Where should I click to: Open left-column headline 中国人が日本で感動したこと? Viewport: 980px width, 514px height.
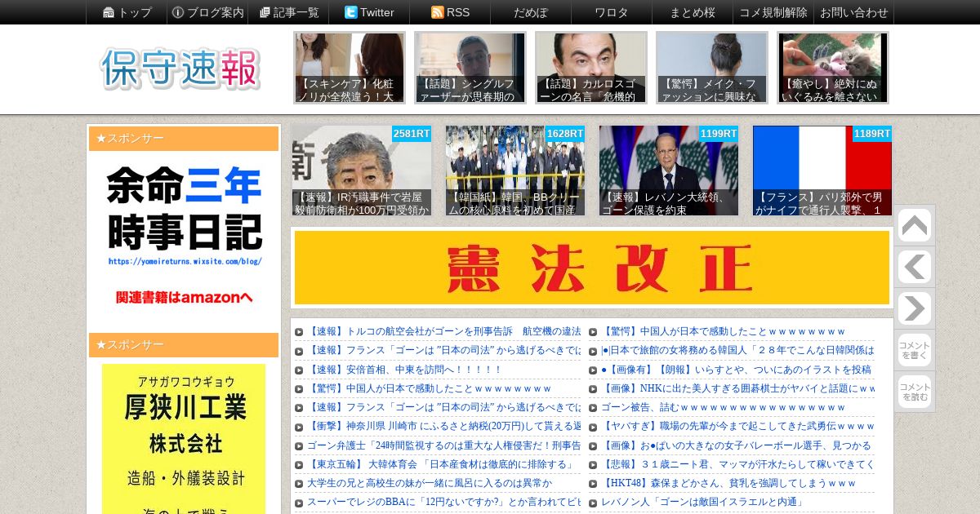tap(429, 388)
